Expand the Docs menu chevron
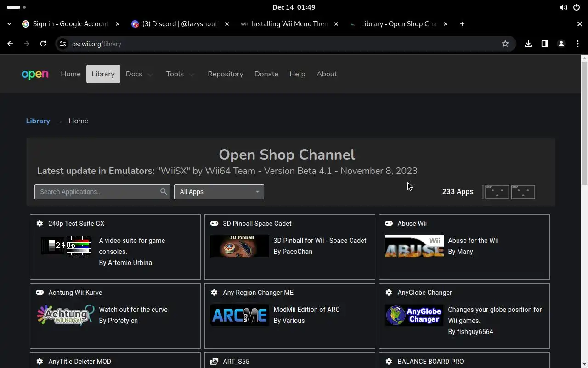Viewport: 588px width, 368px height. tap(150, 75)
